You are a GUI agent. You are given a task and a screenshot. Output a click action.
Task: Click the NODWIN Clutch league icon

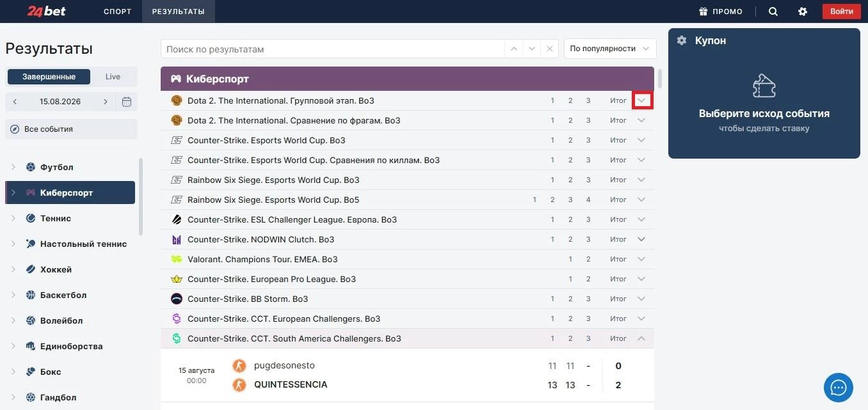(x=177, y=239)
